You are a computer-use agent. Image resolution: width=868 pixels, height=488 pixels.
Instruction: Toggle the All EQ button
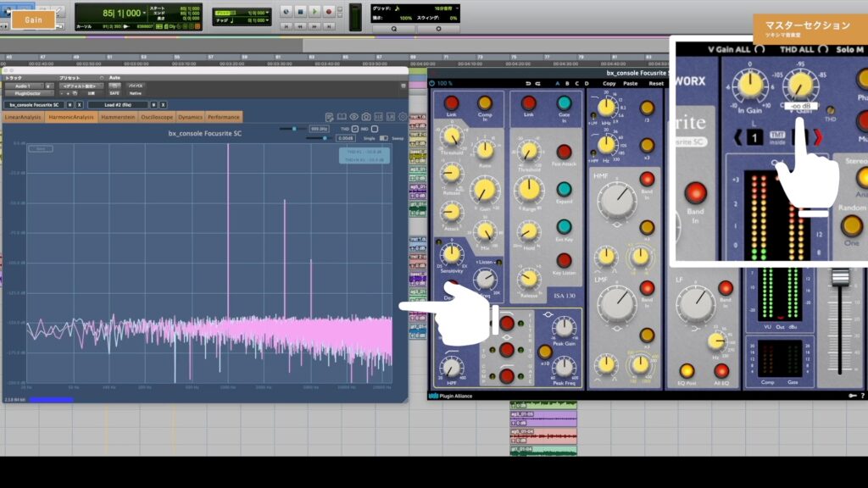click(721, 371)
